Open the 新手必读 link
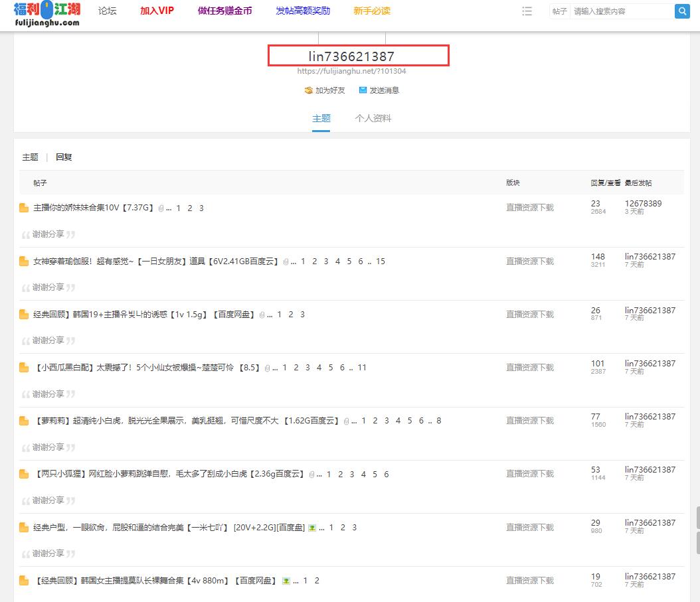The width and height of the screenshot is (700, 602). [372, 11]
